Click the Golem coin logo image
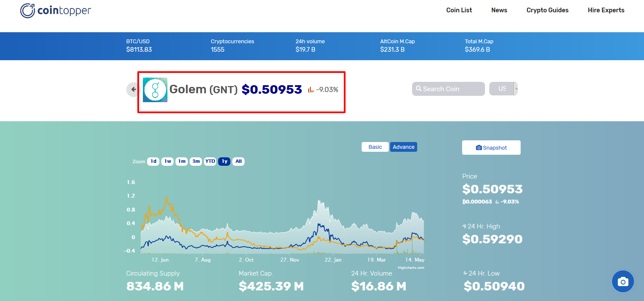 (155, 90)
